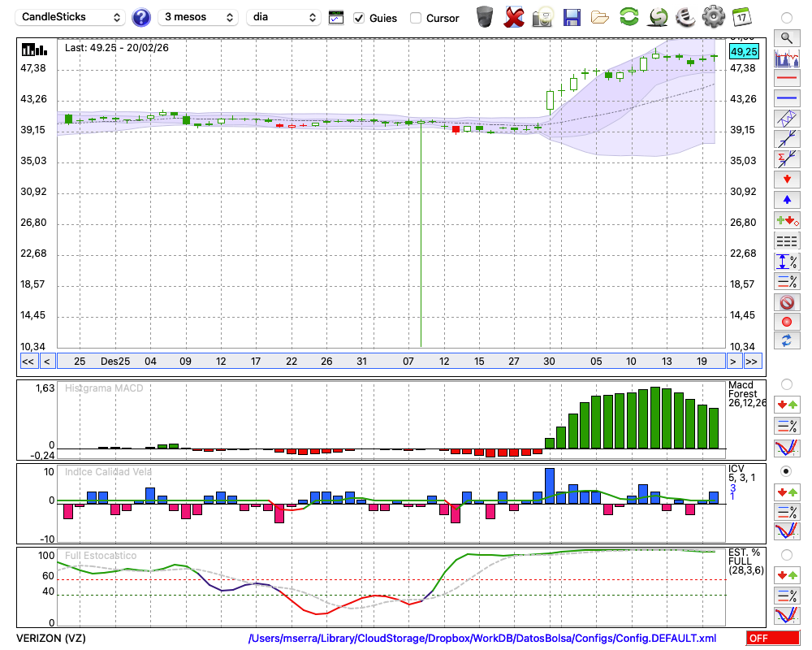Uncheck the Guies checkbox

point(359,18)
